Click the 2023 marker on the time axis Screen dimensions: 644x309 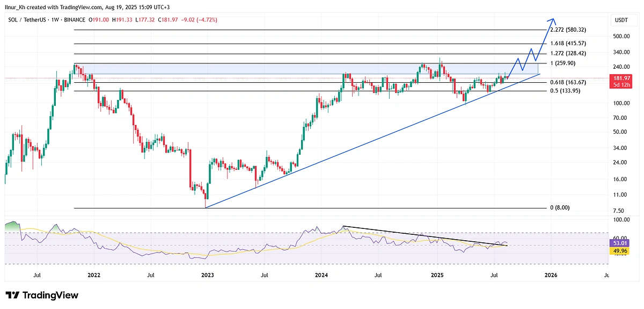coord(208,275)
